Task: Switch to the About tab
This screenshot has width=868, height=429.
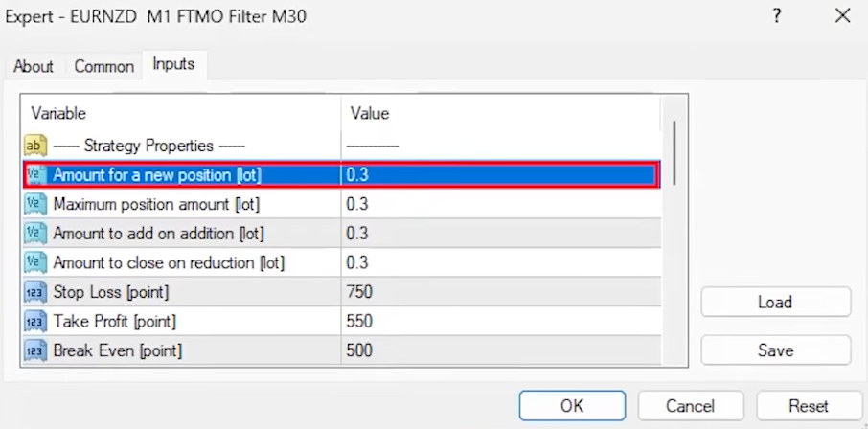Action: 34,66
